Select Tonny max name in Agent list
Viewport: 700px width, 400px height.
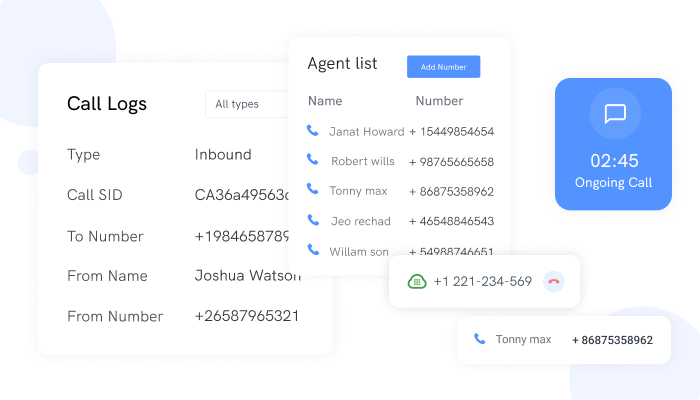[358, 191]
